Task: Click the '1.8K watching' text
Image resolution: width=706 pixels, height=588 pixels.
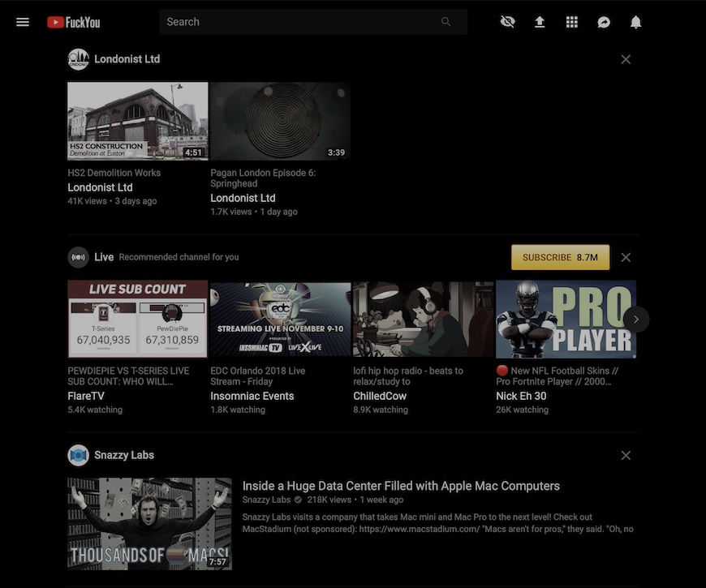Action: 238,410
